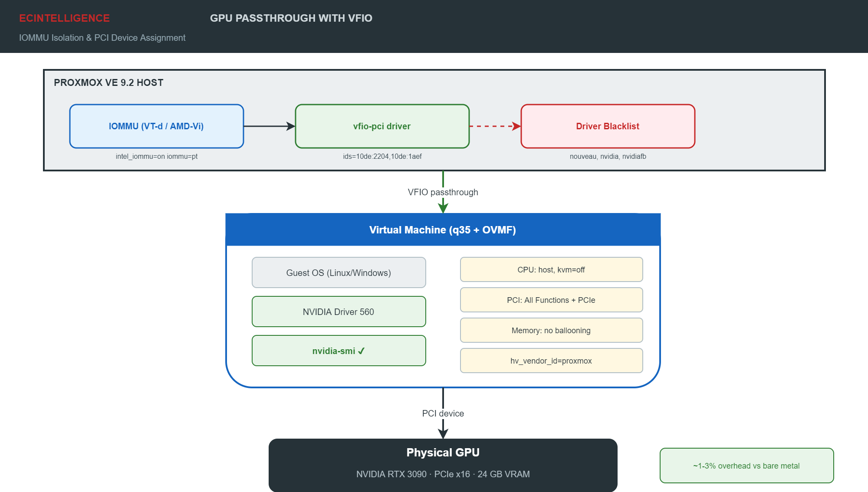The width and height of the screenshot is (868, 492).
Task: Click the Virtual Machine (q35 + OVMF) header
Action: [x=443, y=230]
